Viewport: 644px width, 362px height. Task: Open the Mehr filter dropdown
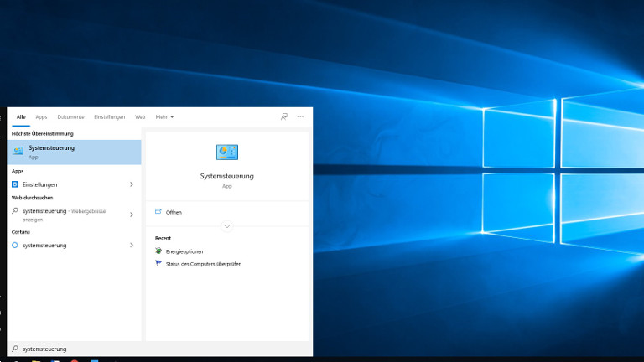pyautogui.click(x=164, y=116)
